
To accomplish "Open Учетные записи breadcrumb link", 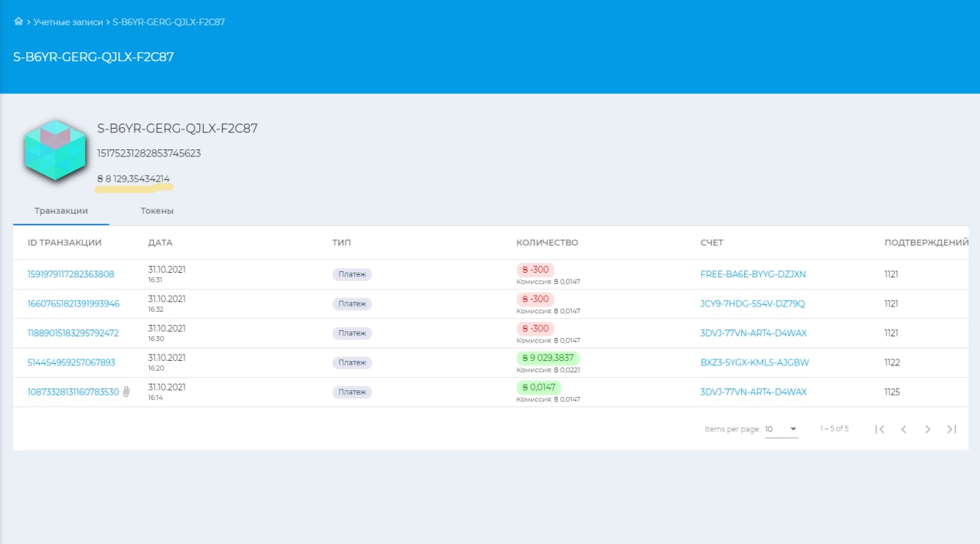I will click(x=68, y=21).
